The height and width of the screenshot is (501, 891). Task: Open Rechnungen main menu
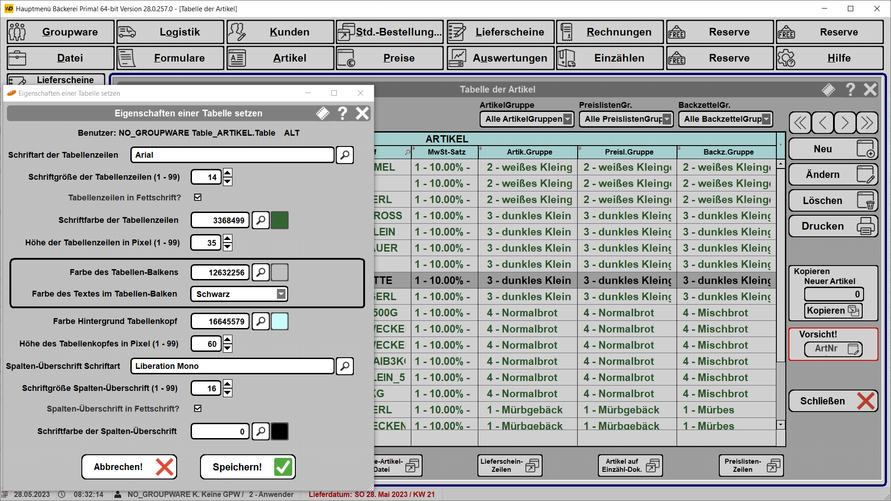click(610, 32)
